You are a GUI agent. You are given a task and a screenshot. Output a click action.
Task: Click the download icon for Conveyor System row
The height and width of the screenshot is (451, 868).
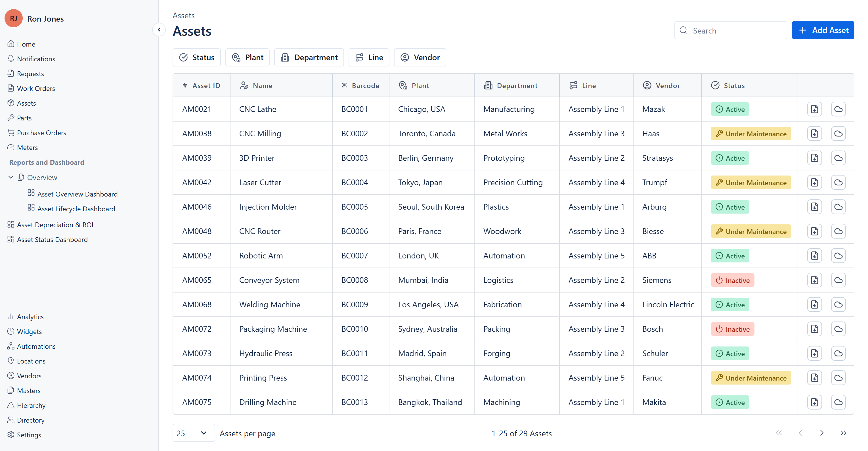tap(814, 280)
